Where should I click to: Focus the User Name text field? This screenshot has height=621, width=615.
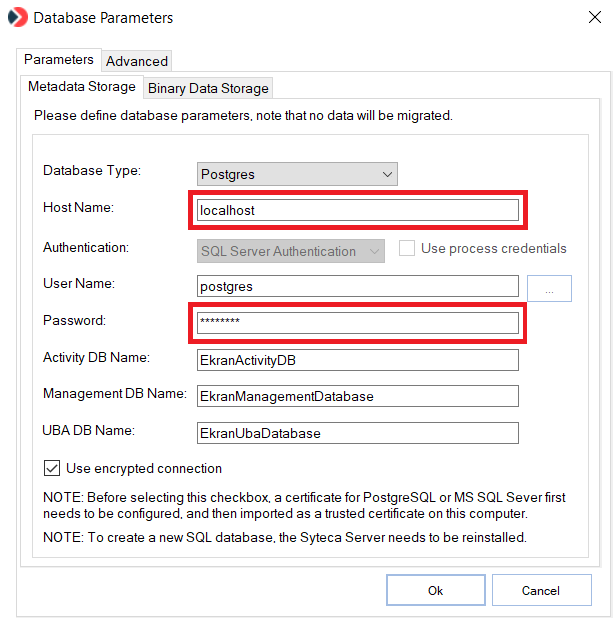pyautogui.click(x=357, y=287)
